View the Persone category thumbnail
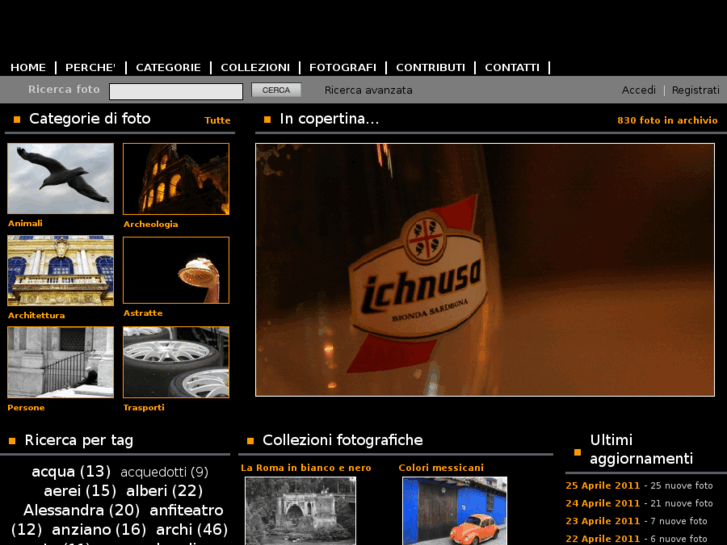 click(x=61, y=362)
